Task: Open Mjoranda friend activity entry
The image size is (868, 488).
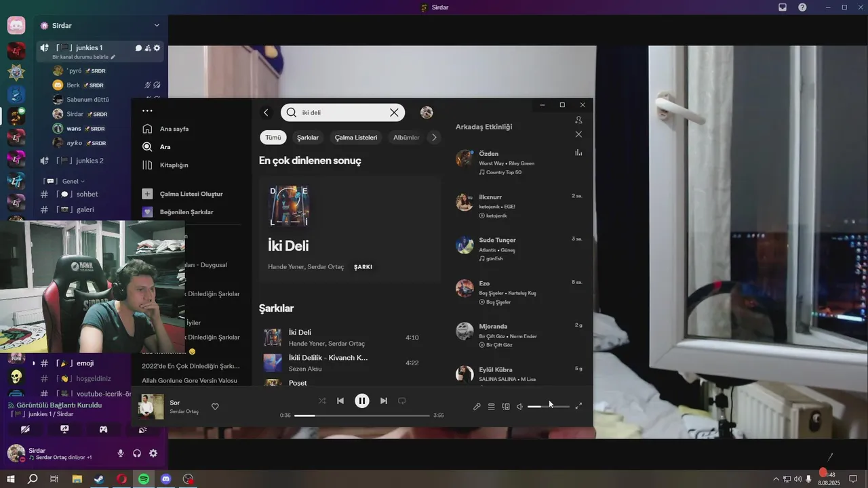Action: [x=519, y=335]
